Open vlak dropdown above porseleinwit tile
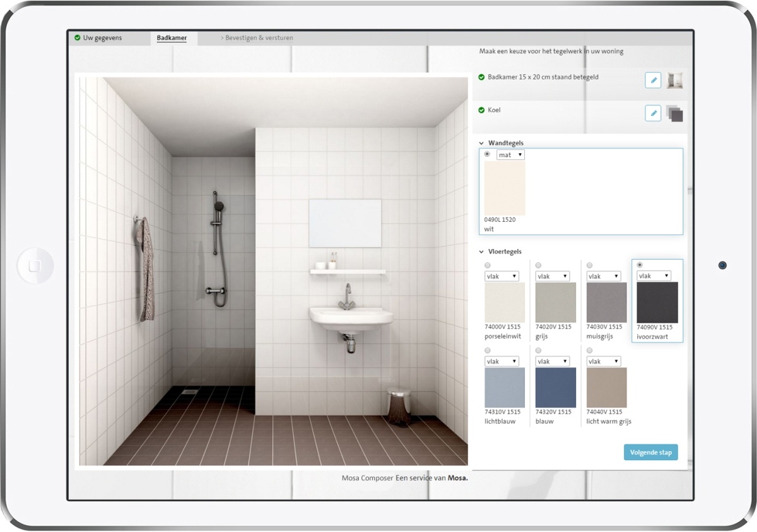 pyautogui.click(x=502, y=276)
